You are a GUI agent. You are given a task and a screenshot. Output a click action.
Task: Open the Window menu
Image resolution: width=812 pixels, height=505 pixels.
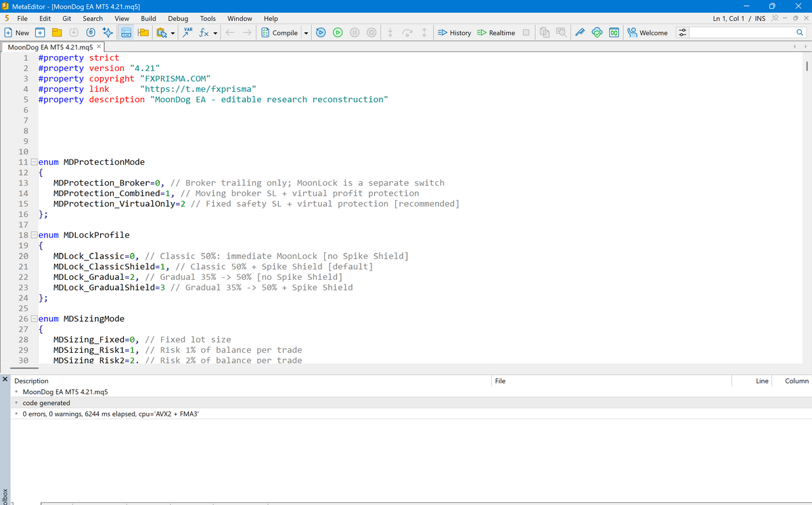coord(240,18)
